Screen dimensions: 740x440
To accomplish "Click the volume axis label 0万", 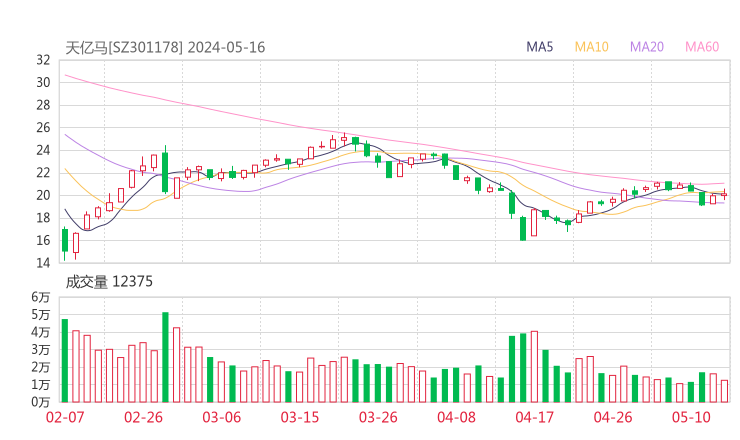I will [41, 402].
